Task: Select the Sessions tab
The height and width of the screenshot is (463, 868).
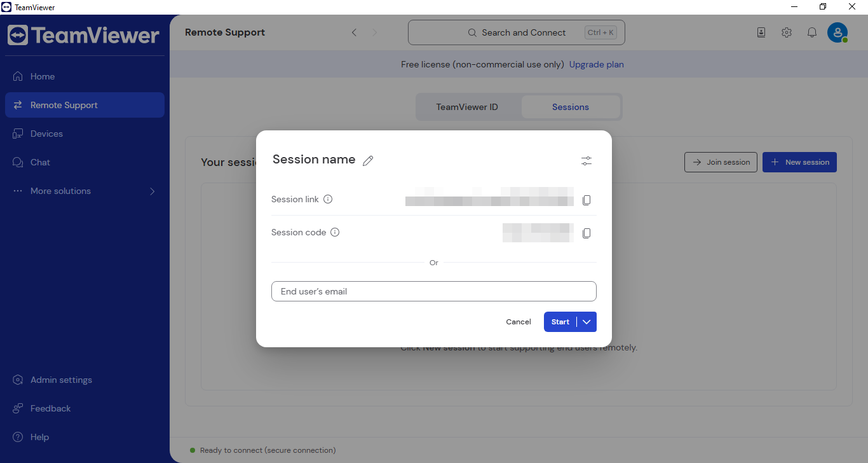Action: click(x=570, y=107)
